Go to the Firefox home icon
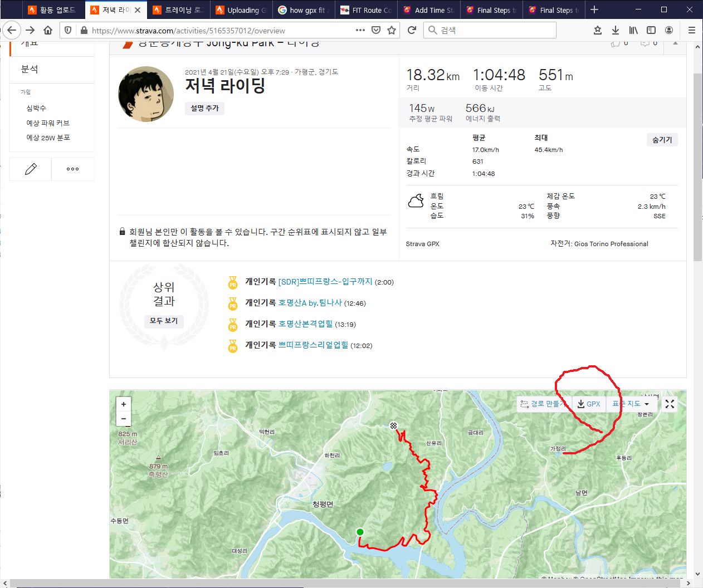 point(48,30)
